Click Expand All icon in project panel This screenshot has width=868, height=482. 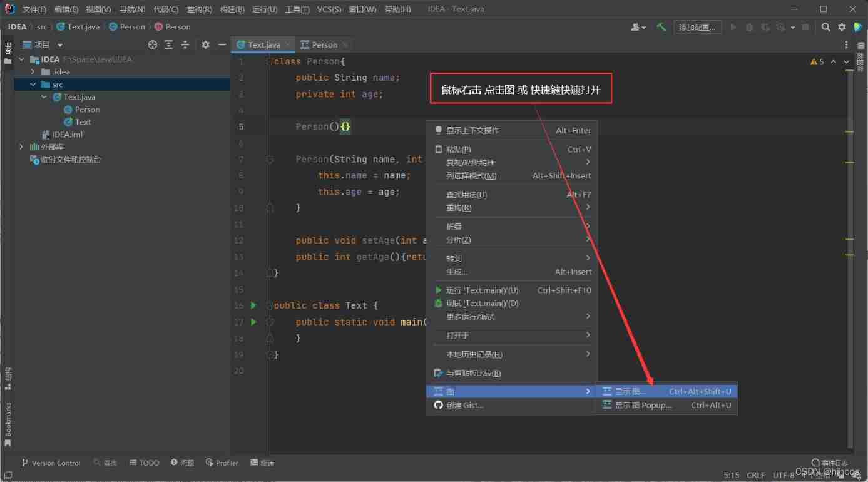(169, 44)
